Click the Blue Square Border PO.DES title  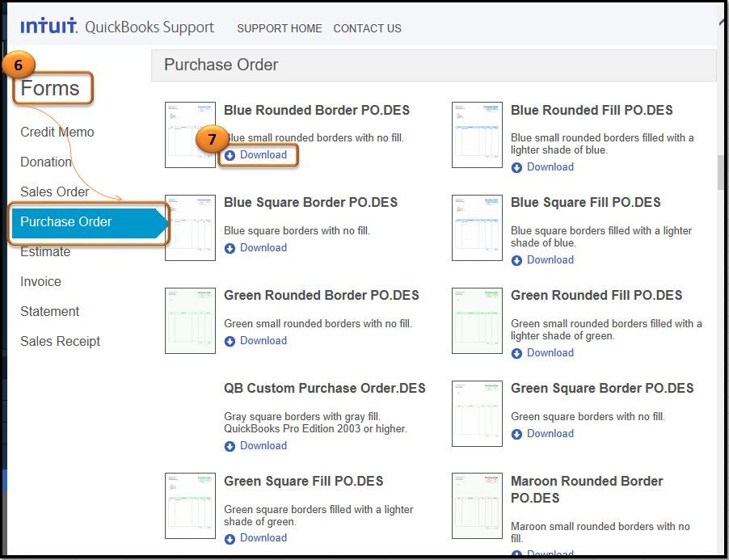[x=310, y=203]
